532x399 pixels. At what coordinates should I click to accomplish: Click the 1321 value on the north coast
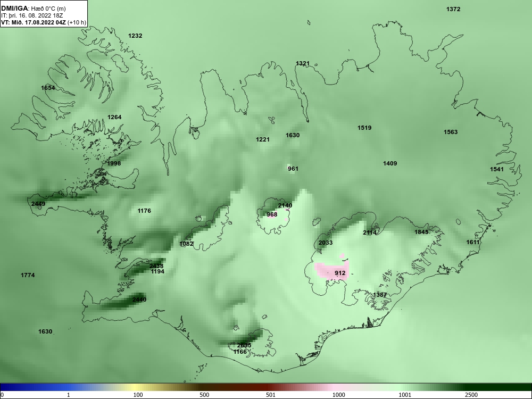(x=303, y=63)
